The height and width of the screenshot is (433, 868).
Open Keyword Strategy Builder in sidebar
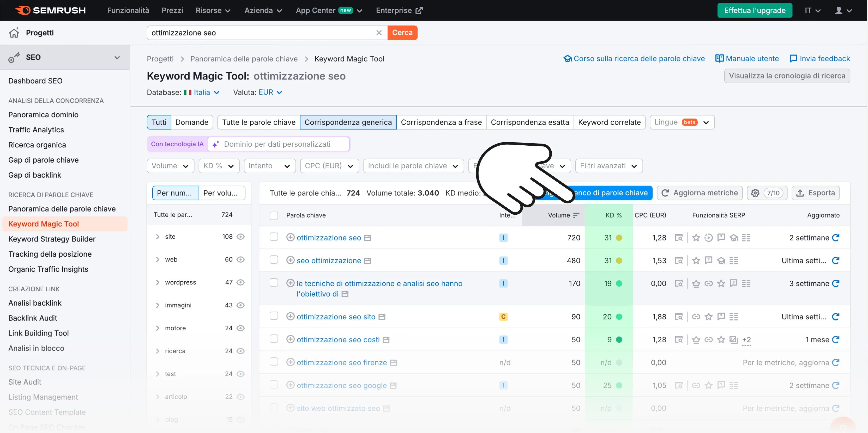click(x=52, y=239)
